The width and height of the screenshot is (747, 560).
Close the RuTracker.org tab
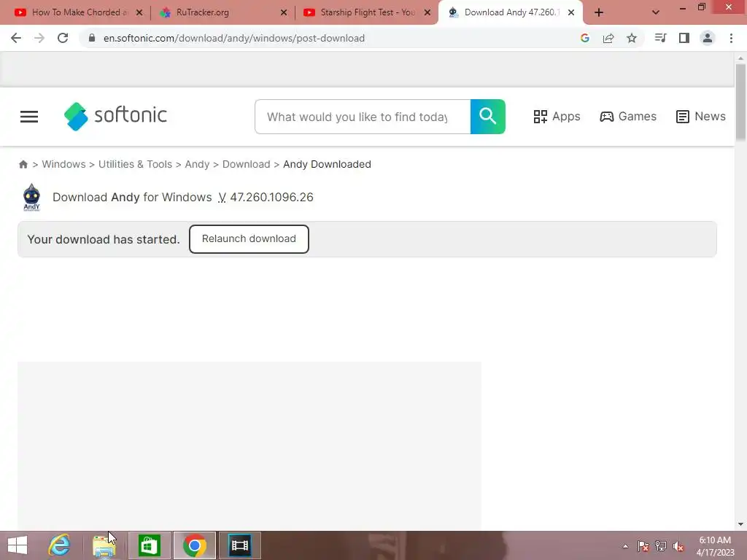tap(284, 12)
